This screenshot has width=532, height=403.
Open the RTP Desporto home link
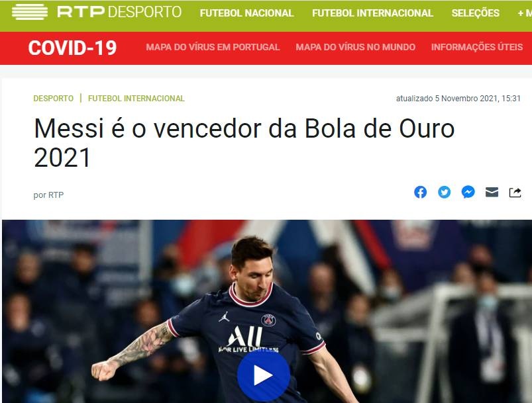pyautogui.click(x=119, y=12)
